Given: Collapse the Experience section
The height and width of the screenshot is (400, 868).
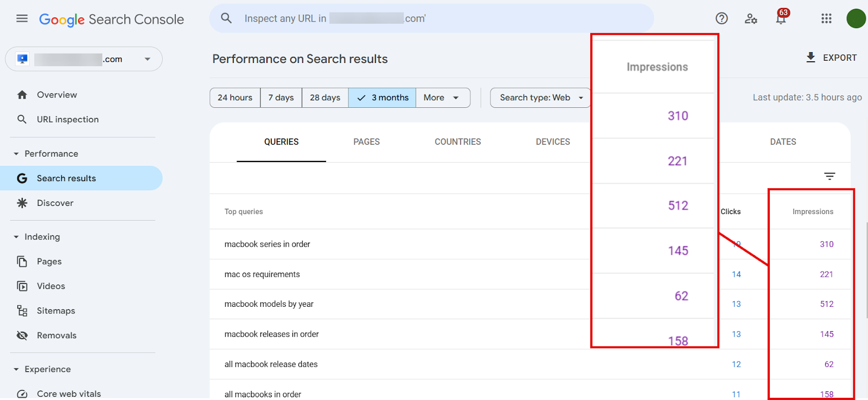Looking at the screenshot, I should click(x=16, y=369).
